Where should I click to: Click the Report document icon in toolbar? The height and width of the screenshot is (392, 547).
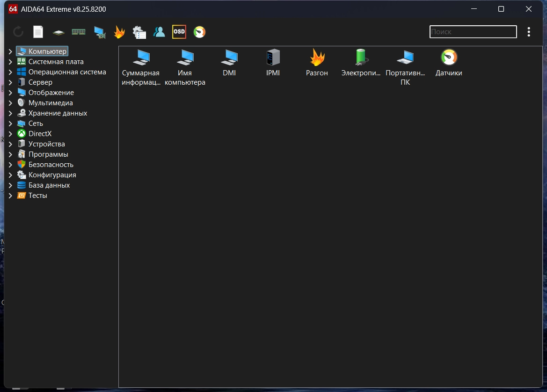click(x=38, y=32)
